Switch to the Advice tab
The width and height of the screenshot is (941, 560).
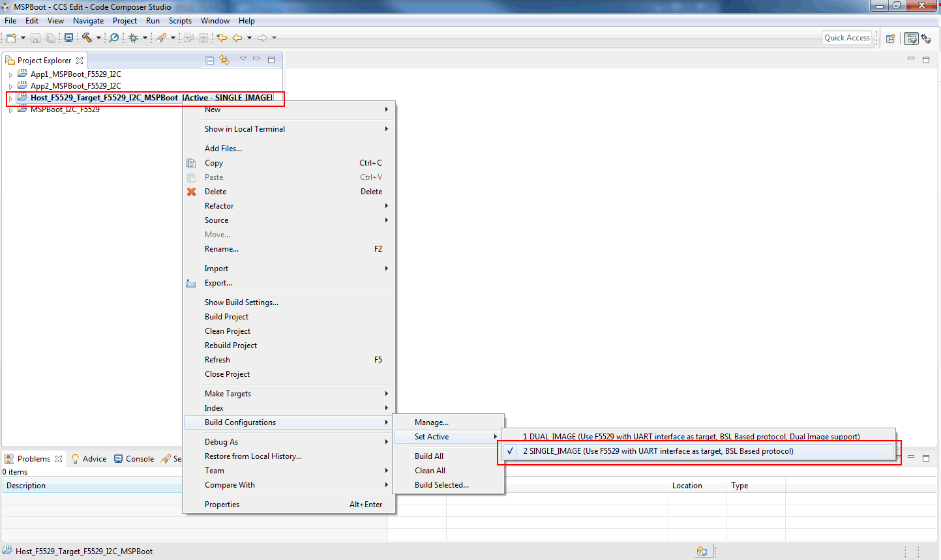tap(89, 459)
